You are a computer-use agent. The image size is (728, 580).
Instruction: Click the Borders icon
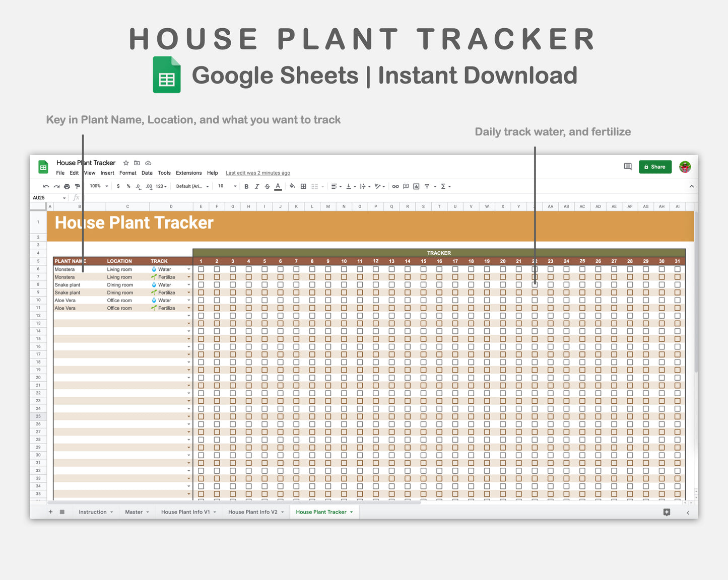click(303, 186)
